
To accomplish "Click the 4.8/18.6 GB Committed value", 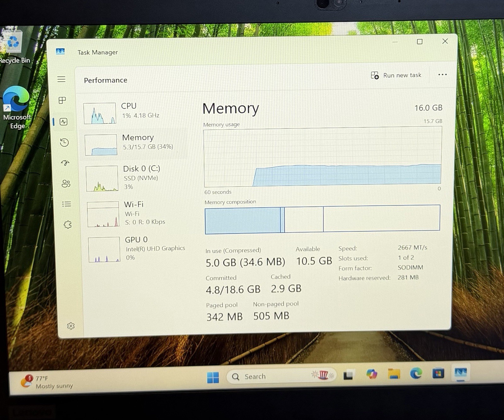I will pos(233,290).
